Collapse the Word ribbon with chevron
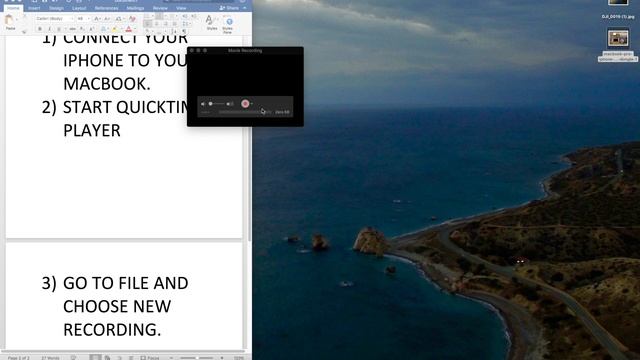Viewport: 640px width, 360px height. tap(245, 8)
